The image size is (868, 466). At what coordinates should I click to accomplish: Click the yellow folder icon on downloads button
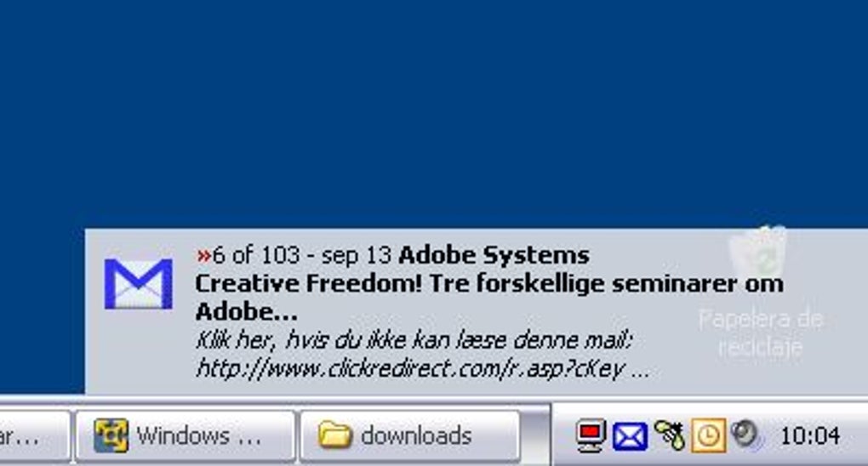pyautogui.click(x=335, y=435)
